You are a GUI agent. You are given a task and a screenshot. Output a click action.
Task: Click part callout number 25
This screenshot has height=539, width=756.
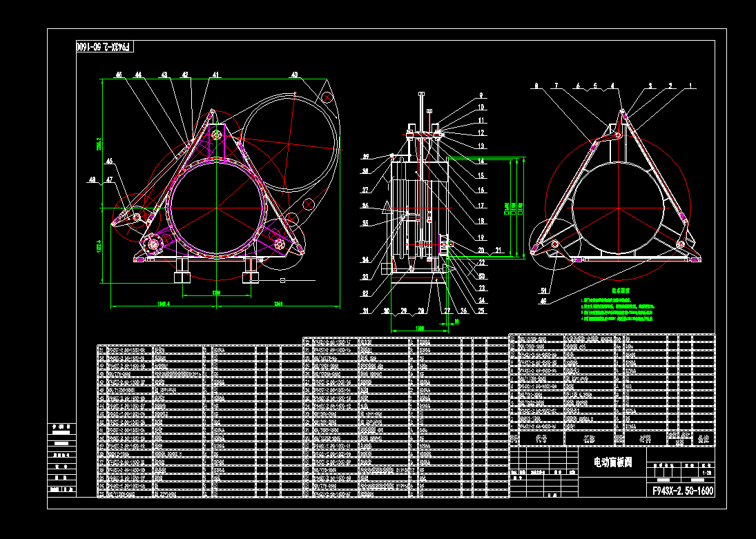[481, 311]
